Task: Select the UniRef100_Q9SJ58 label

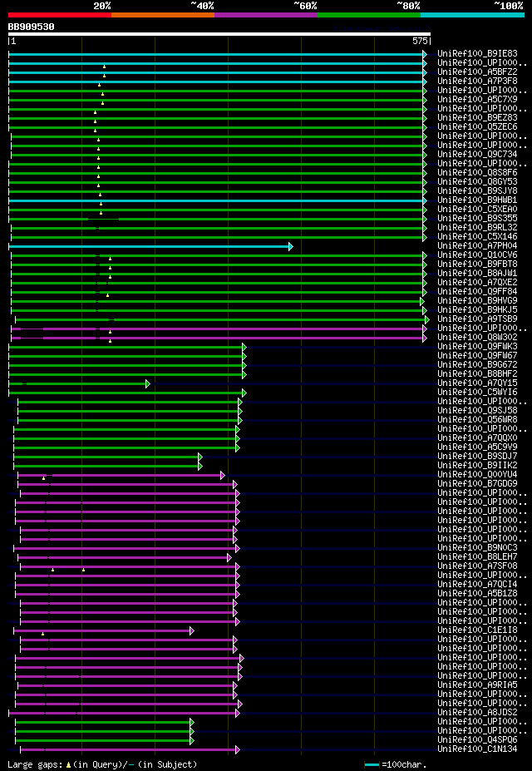Action: tap(477, 411)
